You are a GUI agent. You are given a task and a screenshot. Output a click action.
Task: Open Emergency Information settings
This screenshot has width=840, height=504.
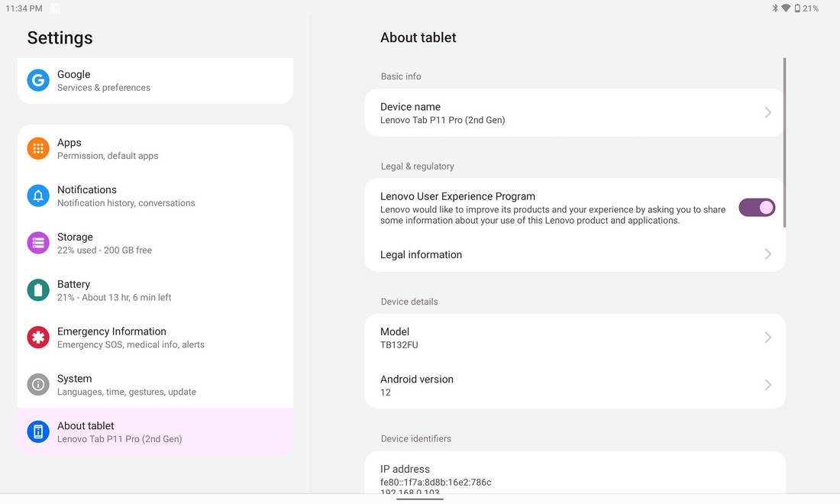point(155,337)
